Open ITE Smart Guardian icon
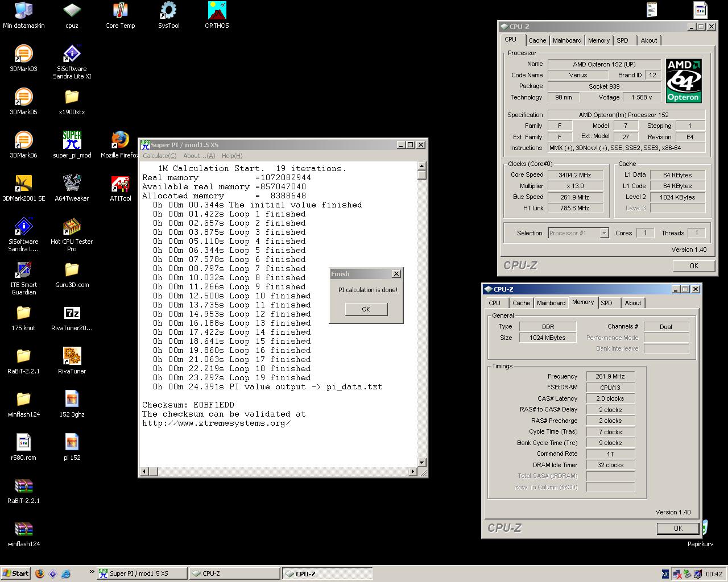Screen dimensions: 728x582 tap(23, 277)
